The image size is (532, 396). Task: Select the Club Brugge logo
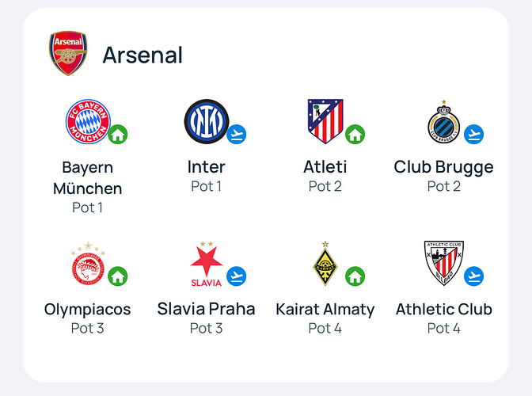[x=443, y=123]
